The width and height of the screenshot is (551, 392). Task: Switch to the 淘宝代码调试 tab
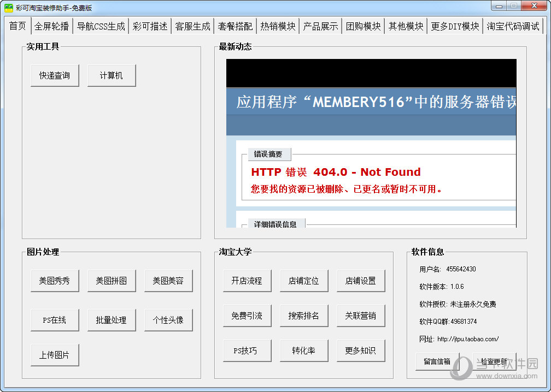click(513, 26)
